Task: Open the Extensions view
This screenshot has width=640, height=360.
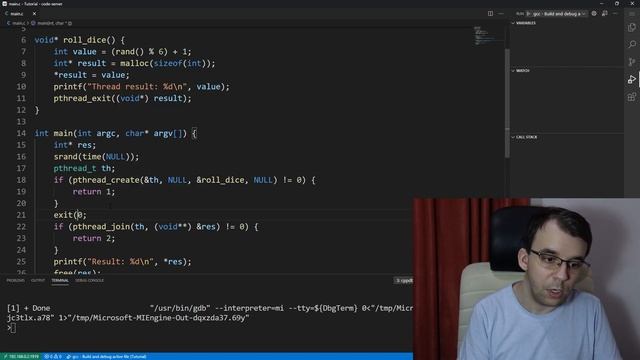Action: [632, 97]
